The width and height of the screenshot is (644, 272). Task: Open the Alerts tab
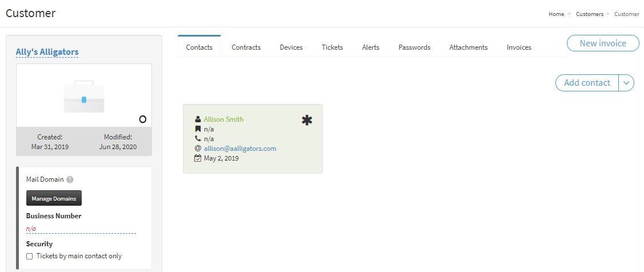click(x=370, y=47)
